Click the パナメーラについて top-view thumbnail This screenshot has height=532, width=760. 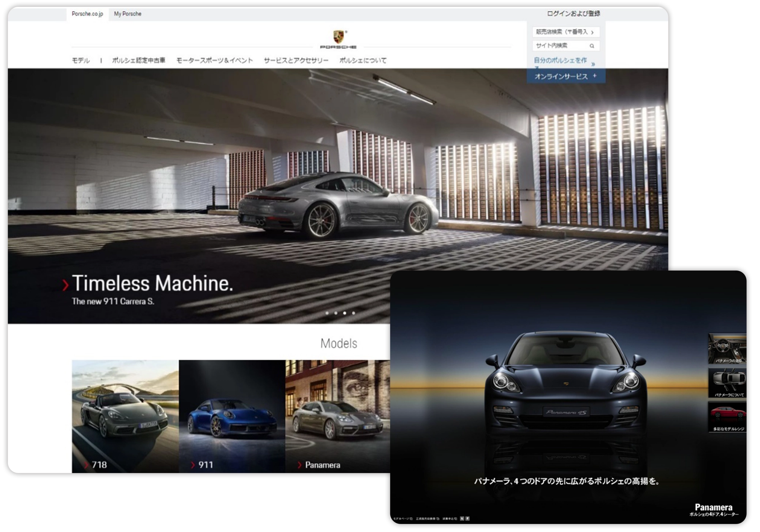tap(727, 383)
